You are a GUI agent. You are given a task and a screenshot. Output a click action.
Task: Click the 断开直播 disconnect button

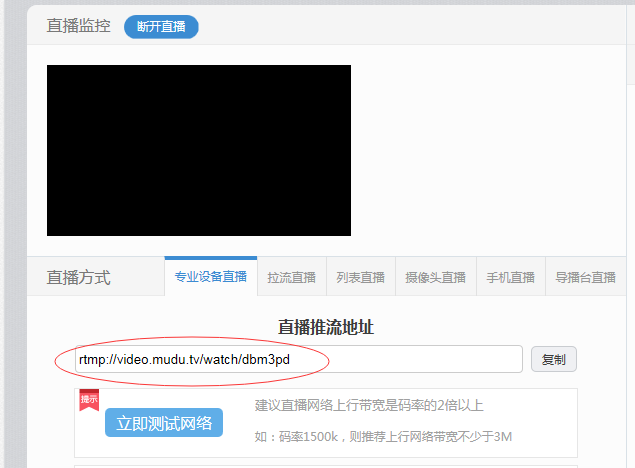pos(161,27)
